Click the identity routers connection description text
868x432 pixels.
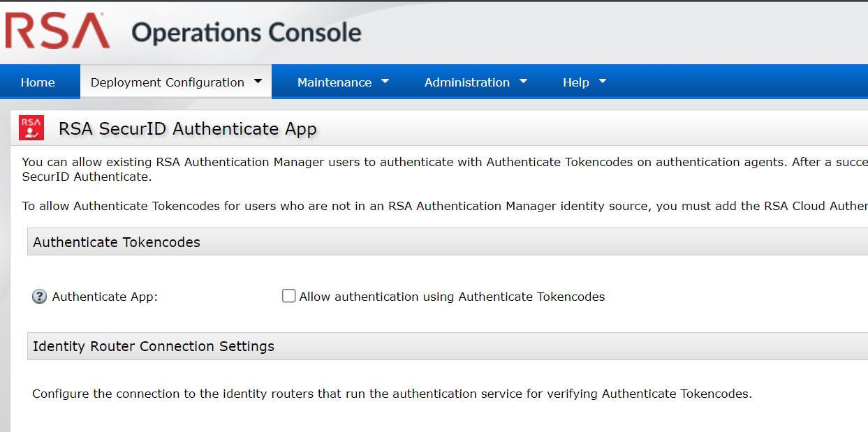pyautogui.click(x=391, y=394)
